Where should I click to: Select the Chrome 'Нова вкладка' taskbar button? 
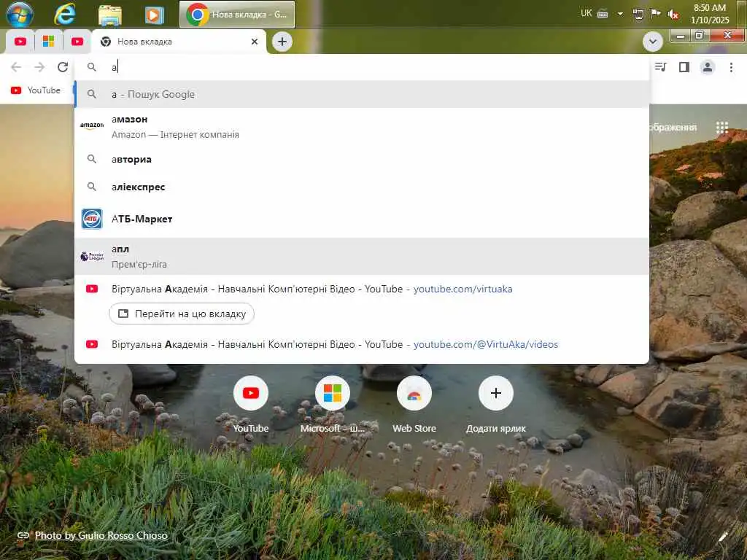237,15
